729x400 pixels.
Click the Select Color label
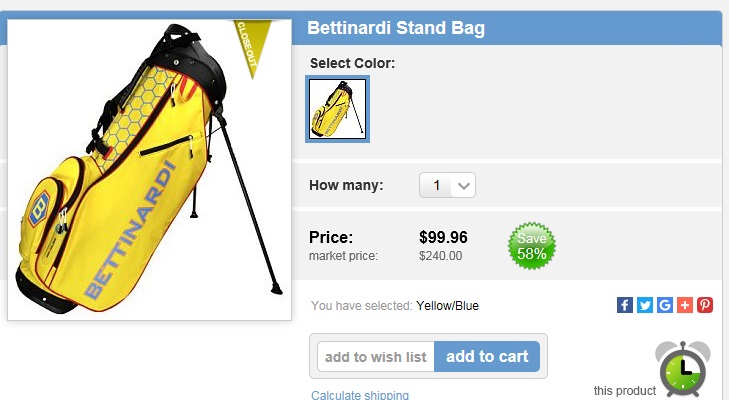[352, 63]
